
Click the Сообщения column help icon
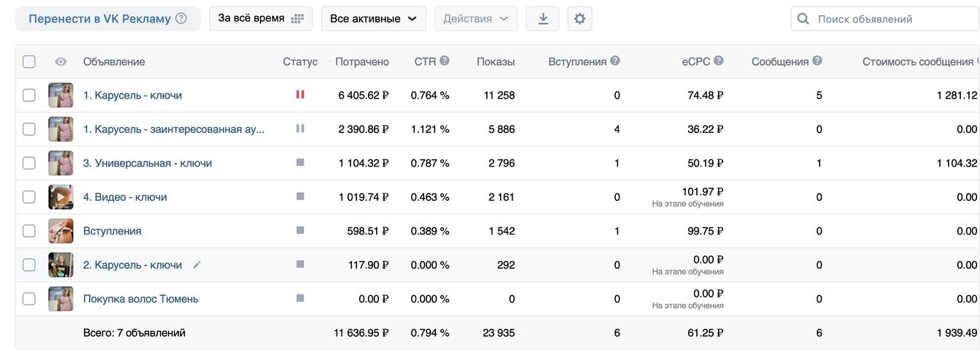point(817,61)
